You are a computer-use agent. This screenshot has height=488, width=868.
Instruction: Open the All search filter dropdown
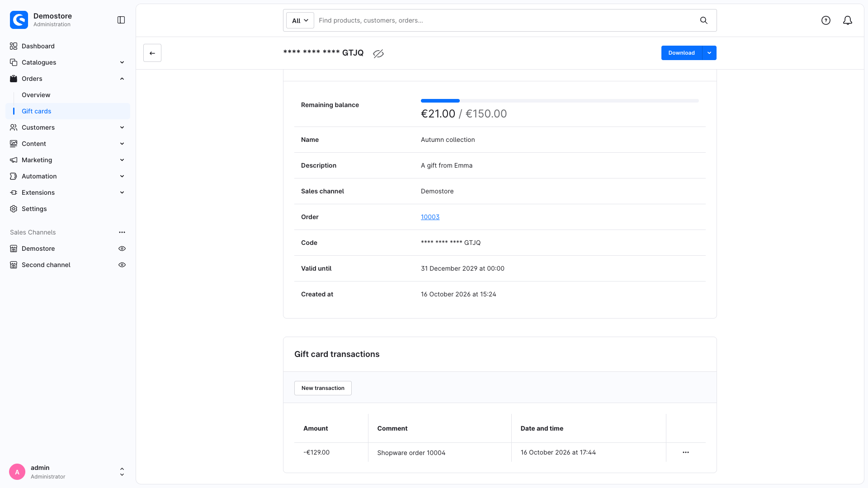300,20
